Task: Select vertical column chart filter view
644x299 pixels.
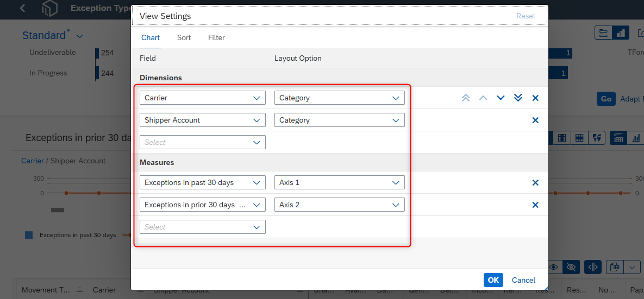Action: click(x=621, y=33)
